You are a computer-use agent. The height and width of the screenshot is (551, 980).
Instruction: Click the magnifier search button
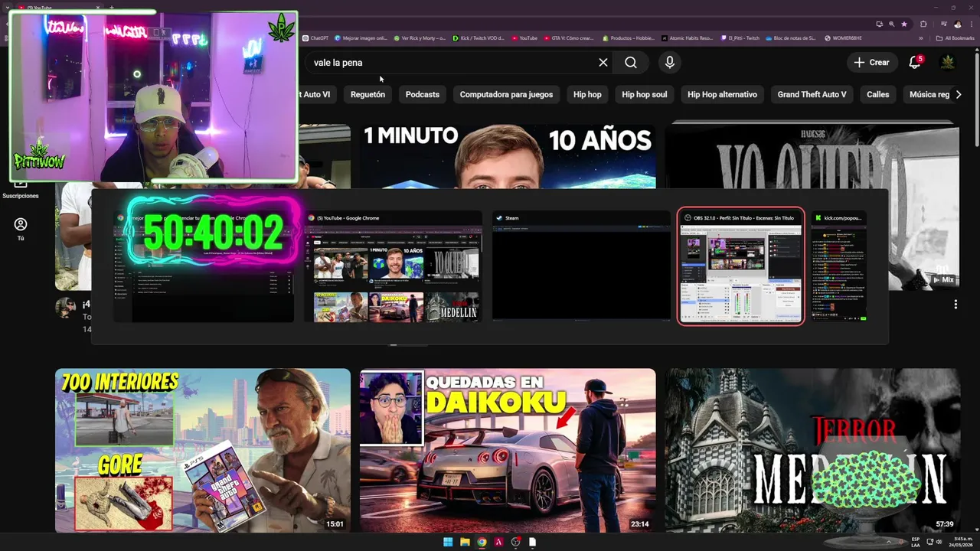[631, 63]
